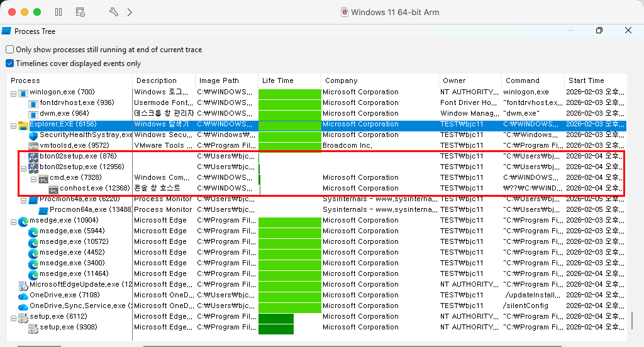
Task: Click the SecurityHealthSystray shield icon
Action: [x=33, y=135]
